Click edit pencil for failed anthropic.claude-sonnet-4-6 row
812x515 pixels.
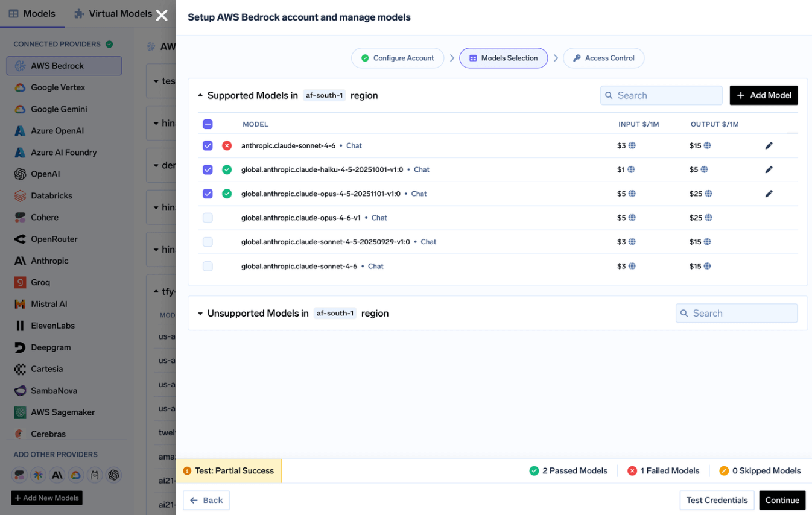(769, 145)
